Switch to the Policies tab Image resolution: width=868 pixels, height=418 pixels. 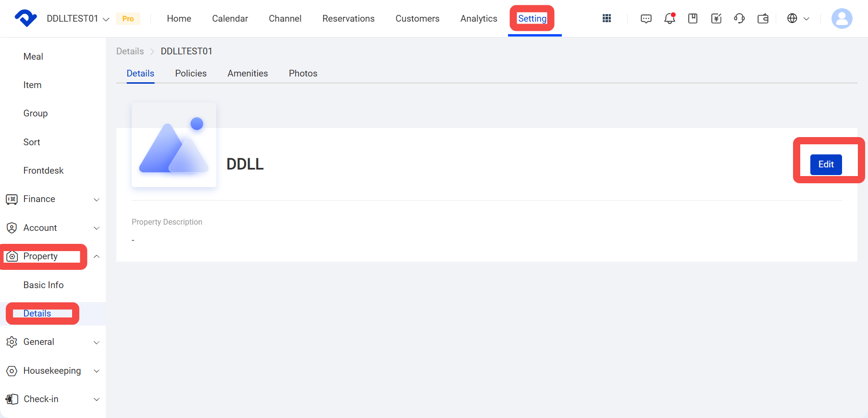pos(191,73)
